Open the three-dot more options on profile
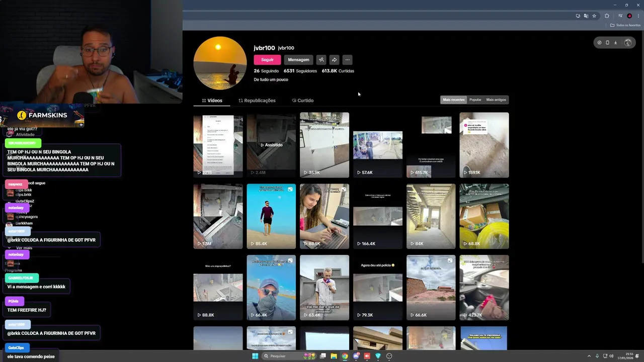This screenshot has width=644, height=362. point(347,60)
